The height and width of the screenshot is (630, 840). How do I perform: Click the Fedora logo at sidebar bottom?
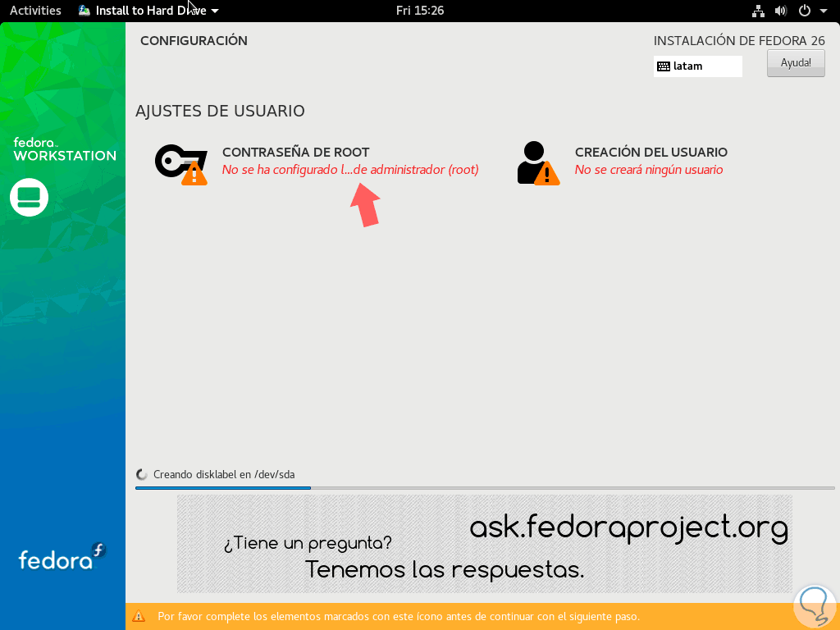[x=62, y=556]
